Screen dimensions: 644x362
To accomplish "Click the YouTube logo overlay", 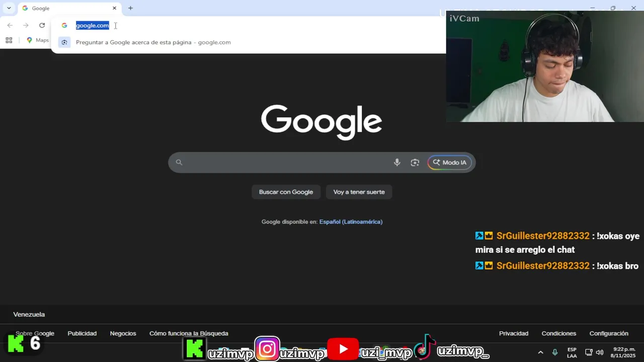I will coord(343,349).
